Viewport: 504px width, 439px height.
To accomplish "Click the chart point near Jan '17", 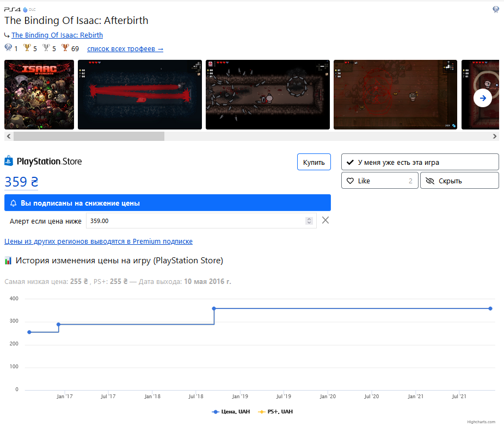I will (x=58, y=324).
